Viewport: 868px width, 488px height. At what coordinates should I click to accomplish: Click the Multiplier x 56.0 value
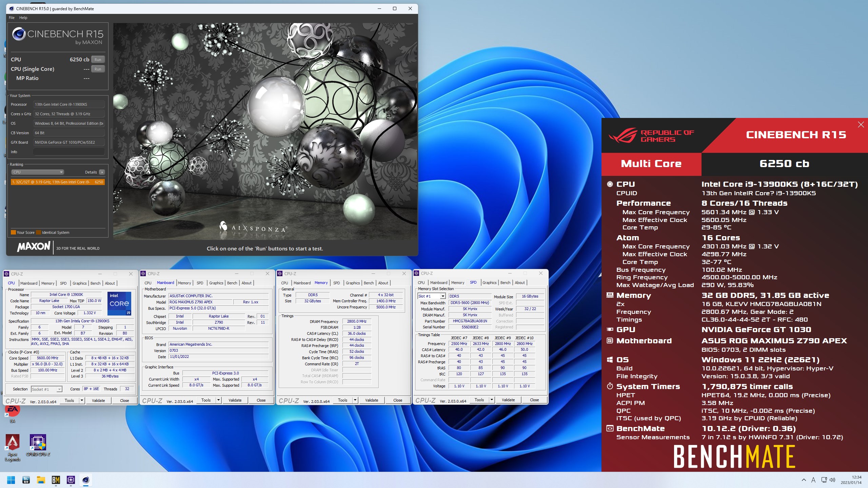47,364
